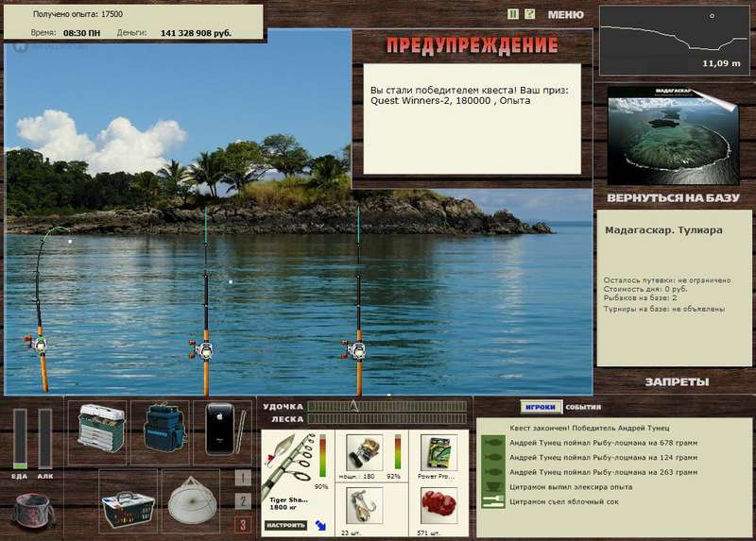
Task: Click the Tiger Shark rod image
Action: tap(288, 463)
